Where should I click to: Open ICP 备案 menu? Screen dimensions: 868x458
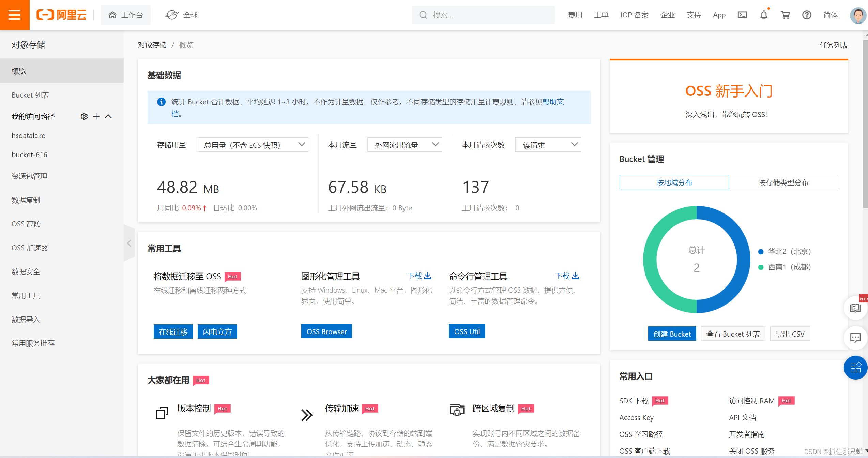tap(634, 15)
